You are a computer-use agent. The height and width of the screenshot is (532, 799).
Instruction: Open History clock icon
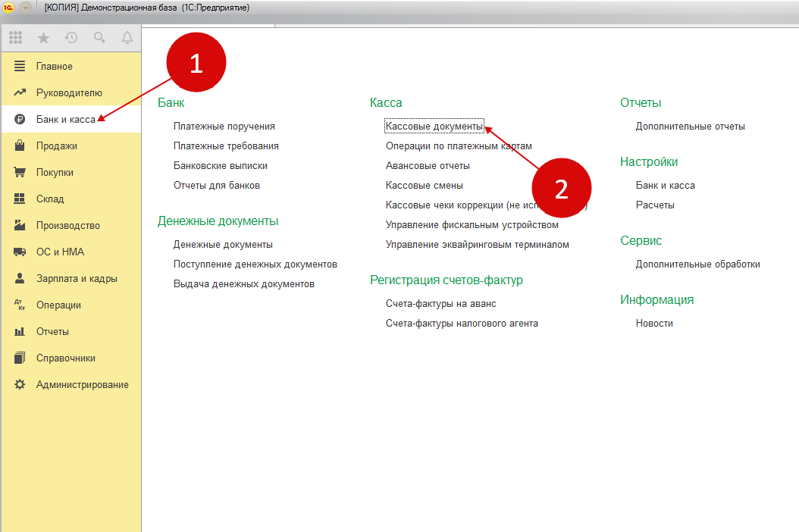tap(71, 37)
